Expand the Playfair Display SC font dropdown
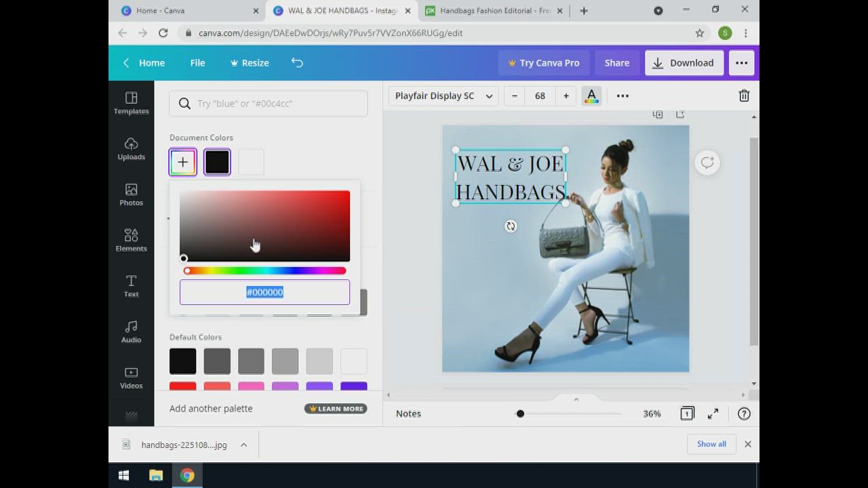868x488 pixels. 443,96
